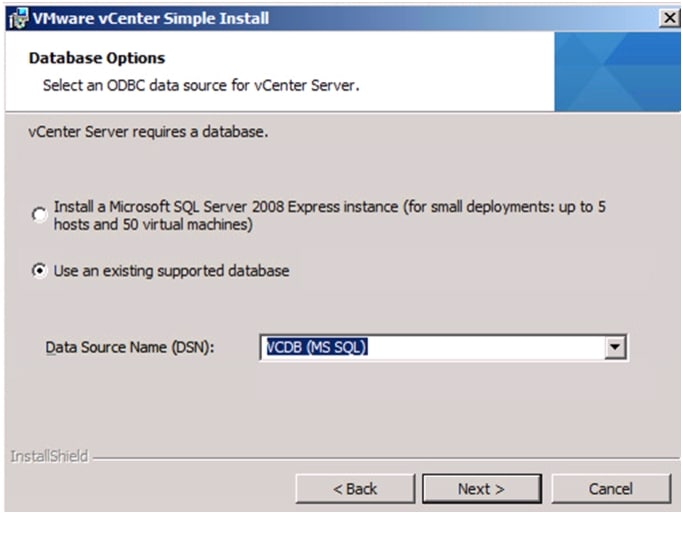The width and height of the screenshot is (682, 539).
Task: Expand the DSN dropdown arrow
Action: (616, 348)
